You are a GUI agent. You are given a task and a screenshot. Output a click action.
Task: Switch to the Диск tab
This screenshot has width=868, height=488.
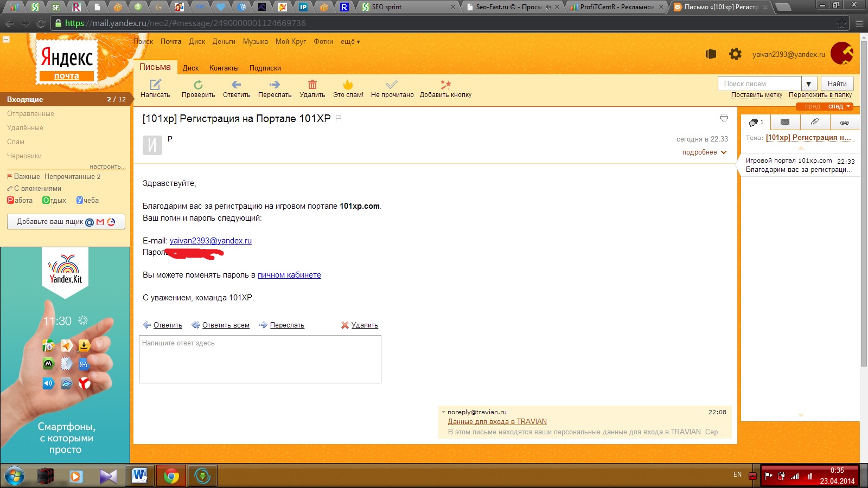coord(190,68)
